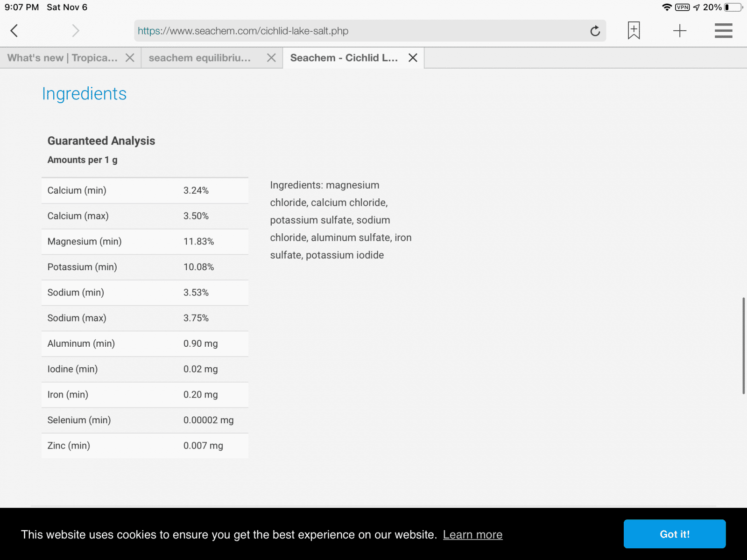
Task: Accept cookies with the Got it! button
Action: tap(675, 534)
